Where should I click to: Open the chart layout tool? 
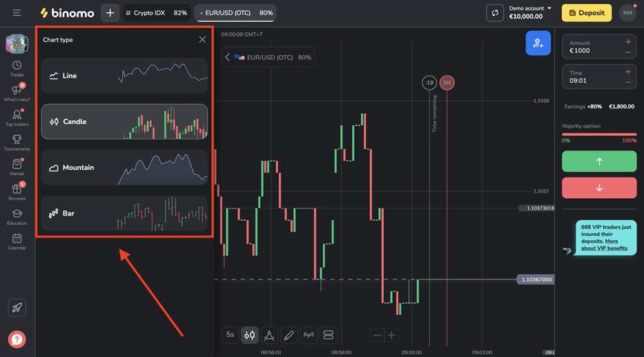pyautogui.click(x=328, y=335)
